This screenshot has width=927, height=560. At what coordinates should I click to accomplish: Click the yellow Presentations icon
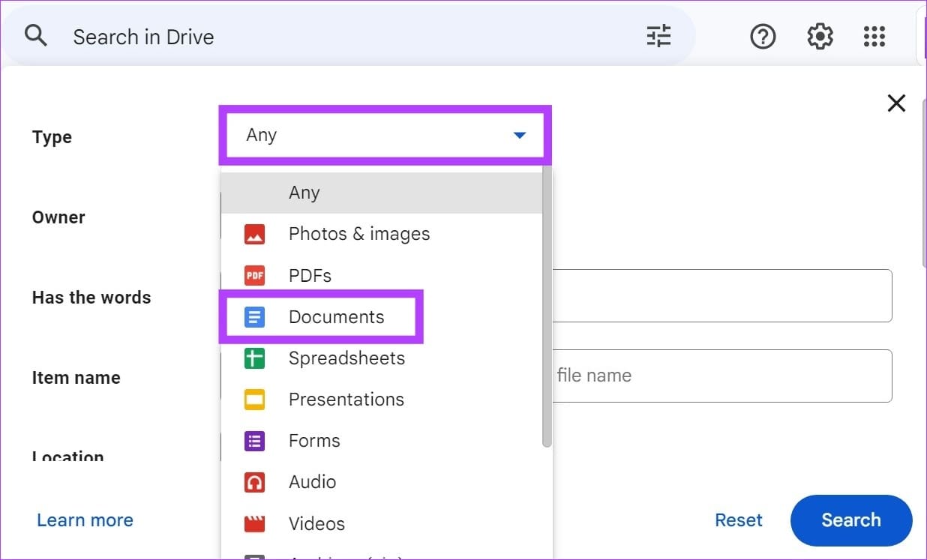pos(255,400)
